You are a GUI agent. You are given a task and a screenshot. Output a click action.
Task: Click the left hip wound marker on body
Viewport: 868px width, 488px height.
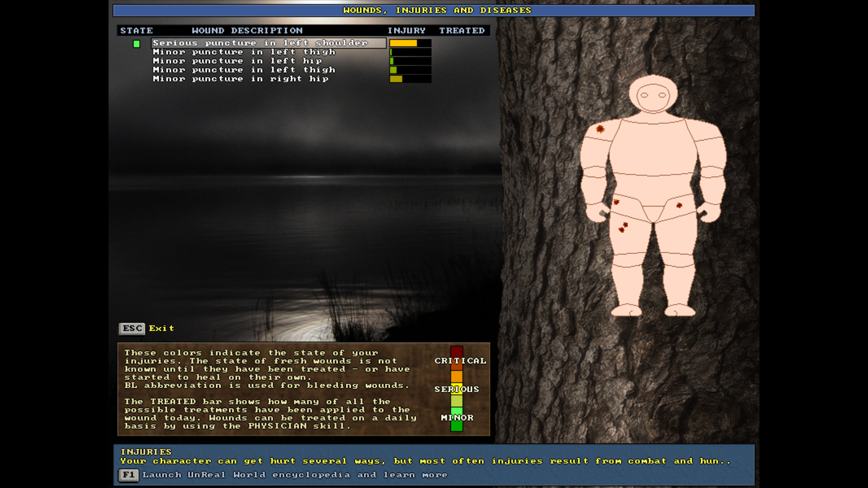(x=616, y=202)
